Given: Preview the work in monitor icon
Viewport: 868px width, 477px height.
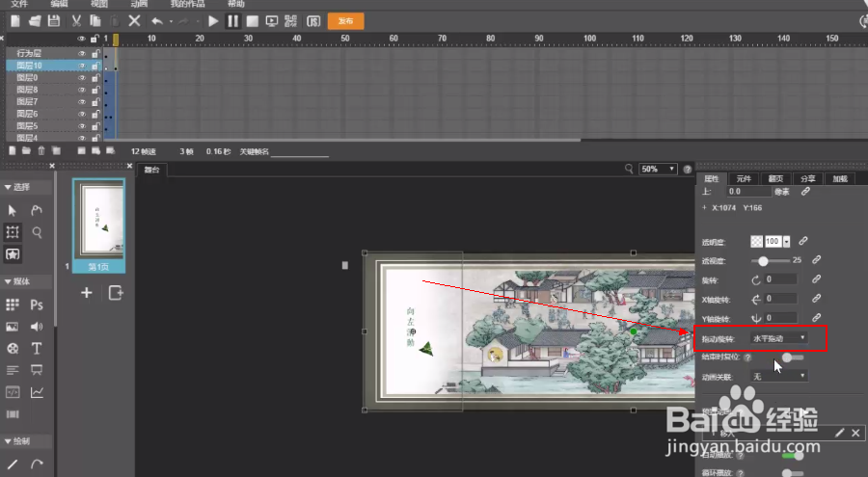Looking at the screenshot, I should (272, 21).
